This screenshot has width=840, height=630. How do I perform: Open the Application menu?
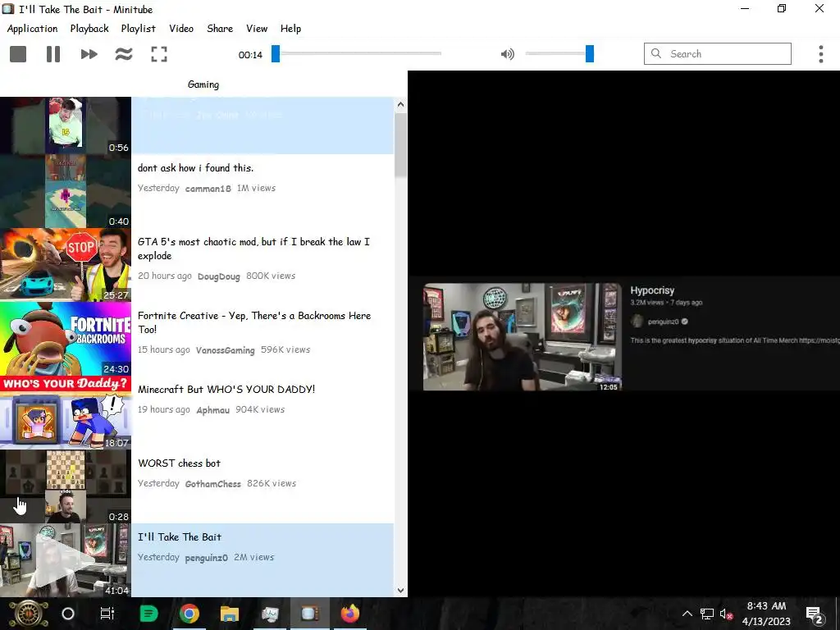tap(32, 29)
